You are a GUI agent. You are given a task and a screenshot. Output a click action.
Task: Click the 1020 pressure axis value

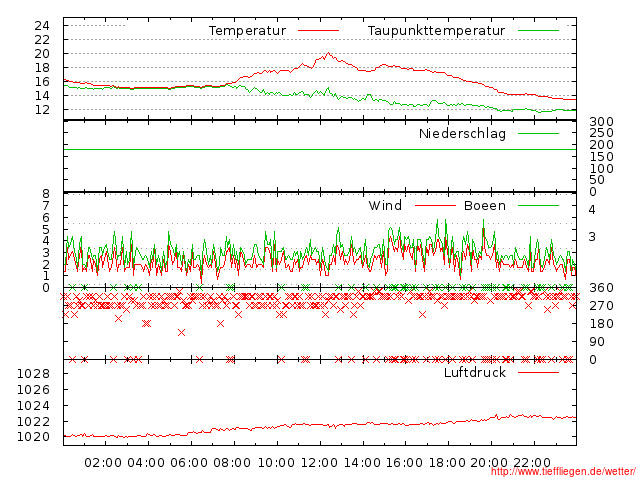(x=33, y=437)
